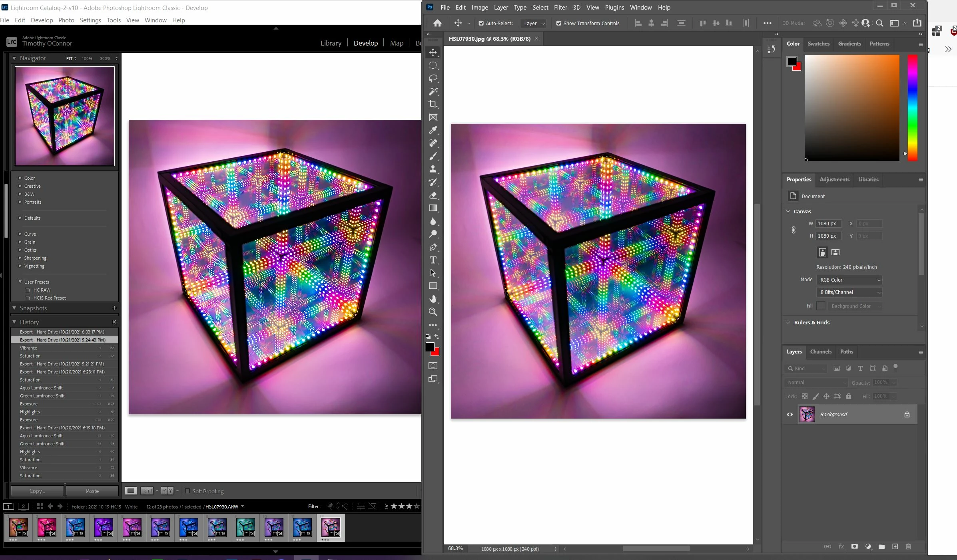This screenshot has width=957, height=560.
Task: Select the Crop tool in Photoshop
Action: click(433, 105)
